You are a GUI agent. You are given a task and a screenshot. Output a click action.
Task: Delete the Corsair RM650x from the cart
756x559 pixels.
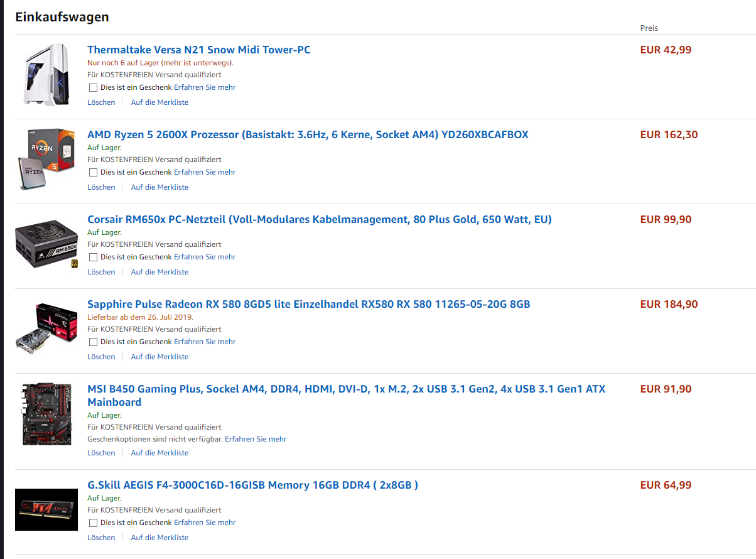click(101, 272)
